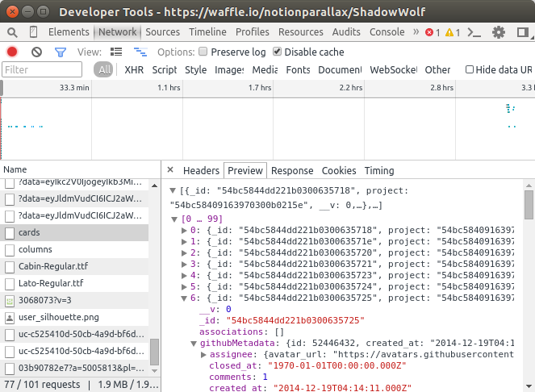The width and height of the screenshot is (535, 392).
Task: Close the request details pane
Action: click(169, 171)
